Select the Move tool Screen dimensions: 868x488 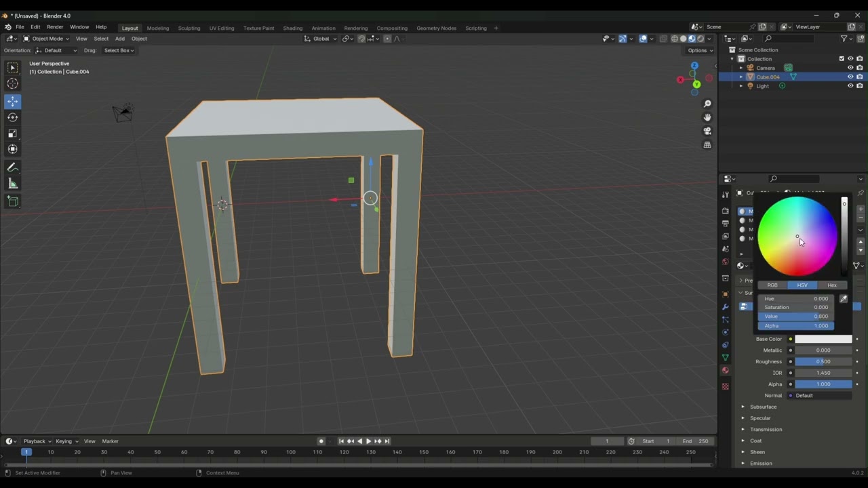tap(13, 102)
